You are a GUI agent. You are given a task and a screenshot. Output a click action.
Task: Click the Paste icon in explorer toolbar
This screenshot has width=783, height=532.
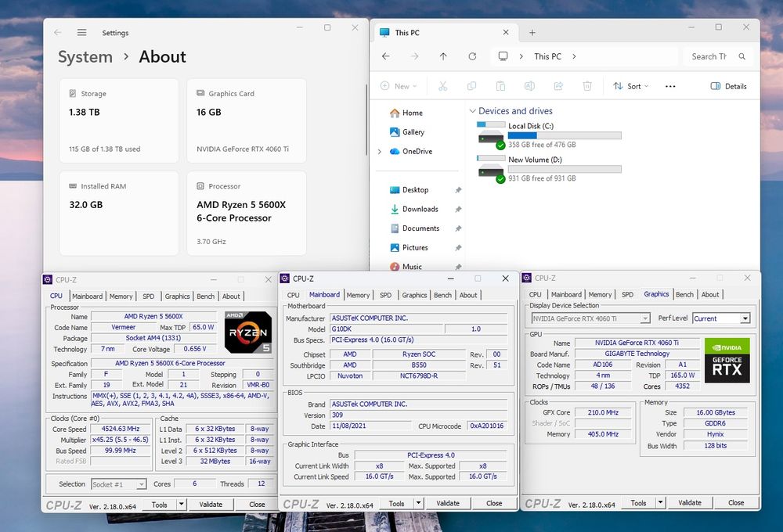(500, 86)
